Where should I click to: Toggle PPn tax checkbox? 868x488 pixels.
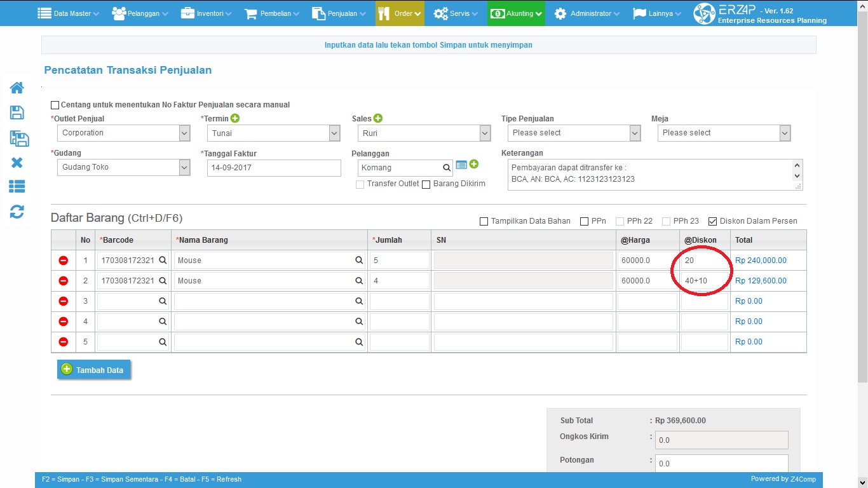click(x=584, y=222)
